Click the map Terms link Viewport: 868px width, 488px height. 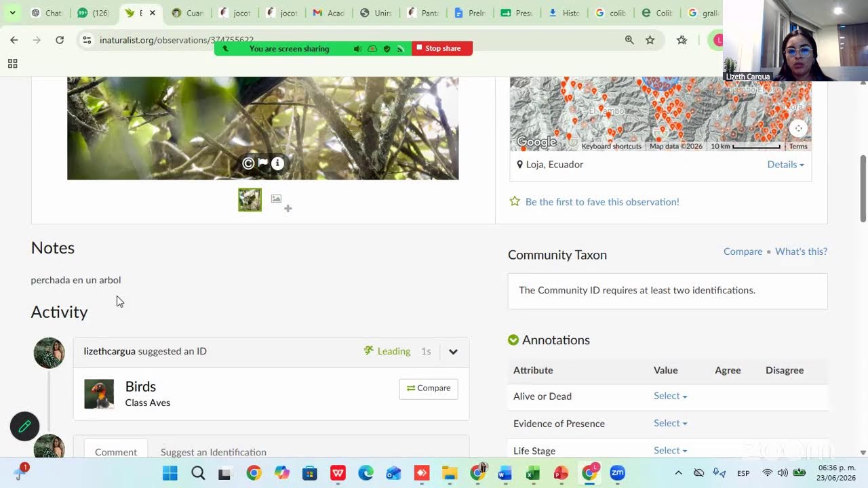click(x=798, y=146)
